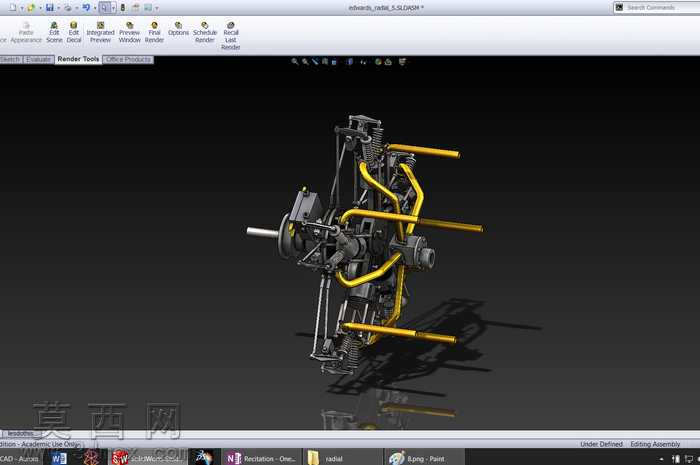This screenshot has height=465, width=700.
Task: Click Paste Appearance
Action: pos(26,32)
